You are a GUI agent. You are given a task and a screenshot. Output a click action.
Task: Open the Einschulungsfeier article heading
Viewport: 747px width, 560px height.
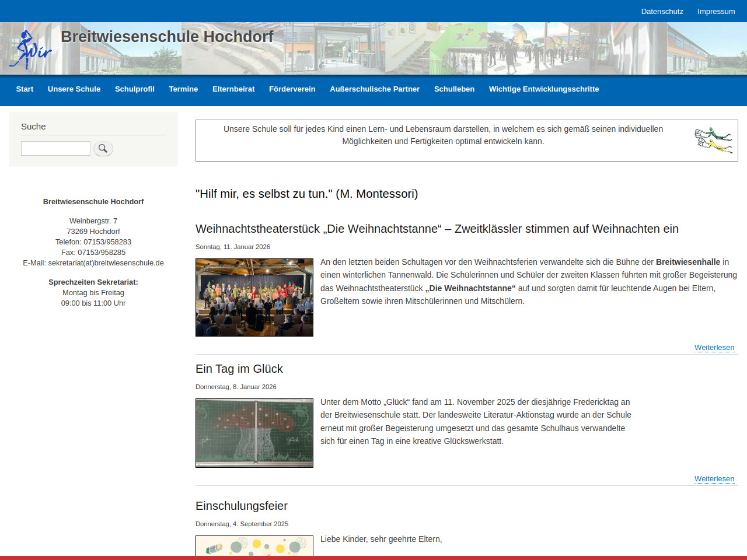pyautogui.click(x=242, y=506)
